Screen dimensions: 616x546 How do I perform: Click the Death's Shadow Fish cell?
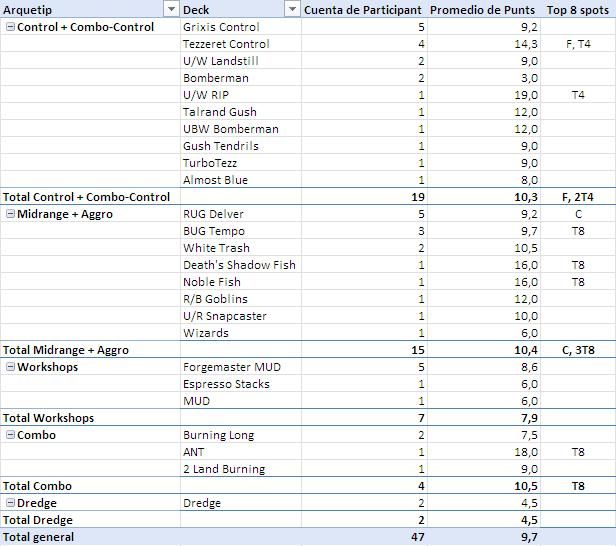(x=239, y=265)
